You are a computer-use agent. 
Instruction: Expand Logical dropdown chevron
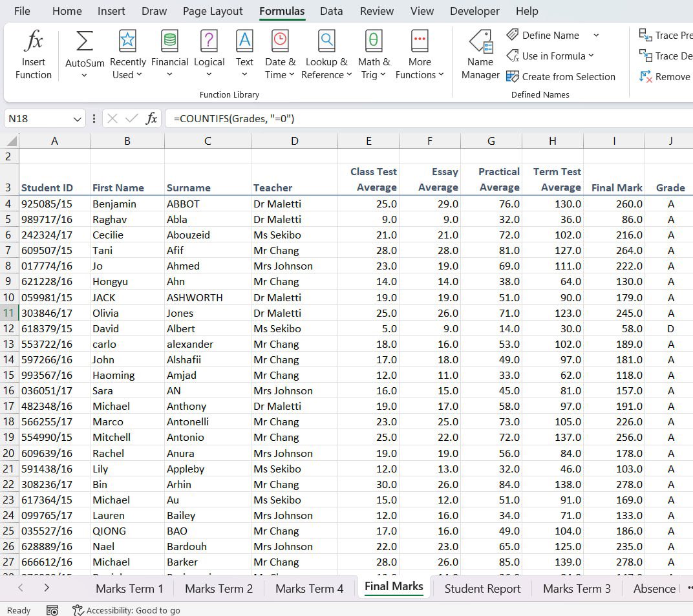point(209,74)
